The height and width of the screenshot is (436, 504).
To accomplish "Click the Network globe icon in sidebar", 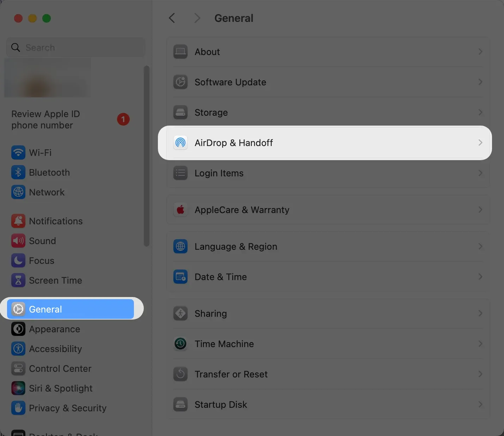I will [18, 192].
